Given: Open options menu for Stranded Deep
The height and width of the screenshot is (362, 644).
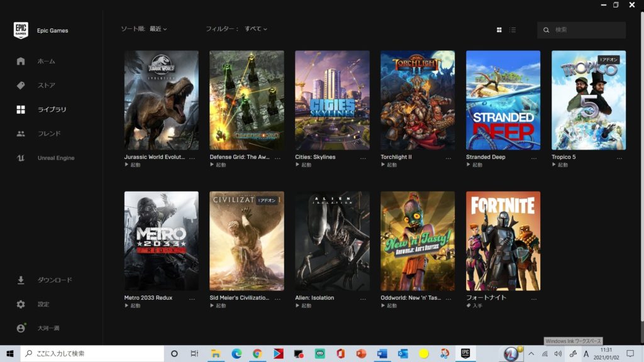Looking at the screenshot, I should pos(534,158).
